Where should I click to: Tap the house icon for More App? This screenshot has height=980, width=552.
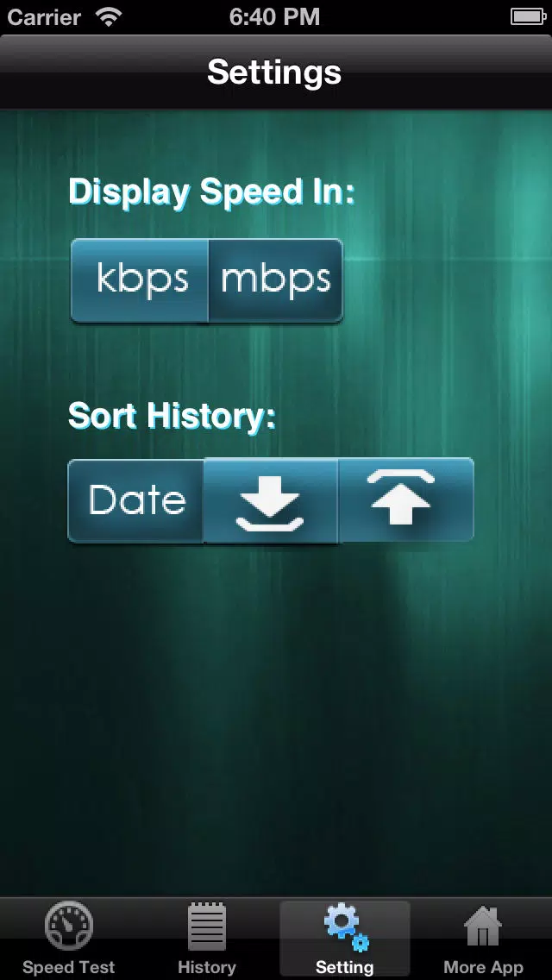483,927
